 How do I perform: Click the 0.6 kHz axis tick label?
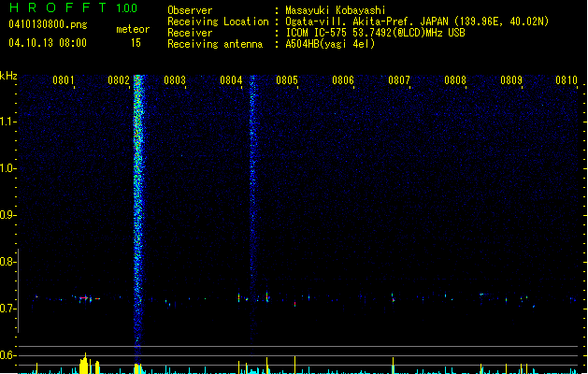coord(7,355)
